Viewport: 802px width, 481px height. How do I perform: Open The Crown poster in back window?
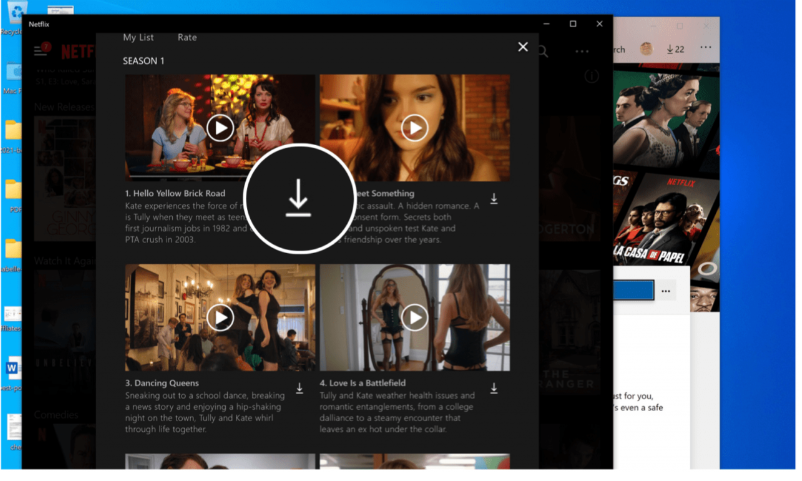[x=665, y=119]
